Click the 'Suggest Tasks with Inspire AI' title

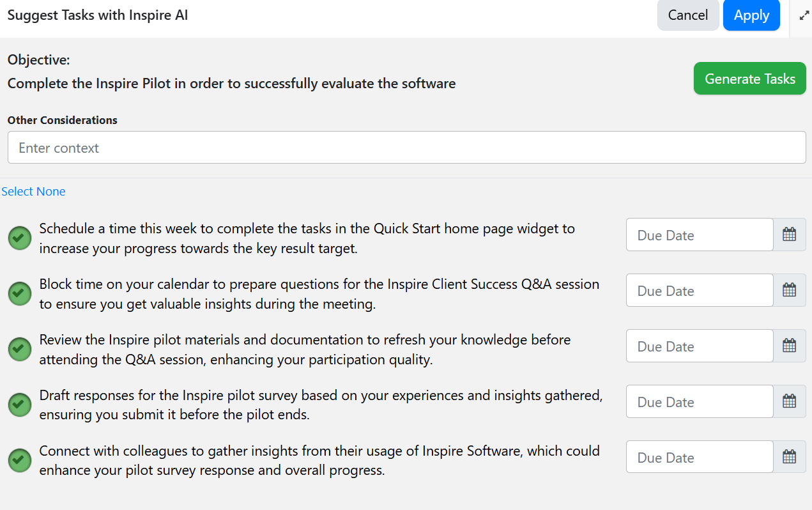point(98,15)
